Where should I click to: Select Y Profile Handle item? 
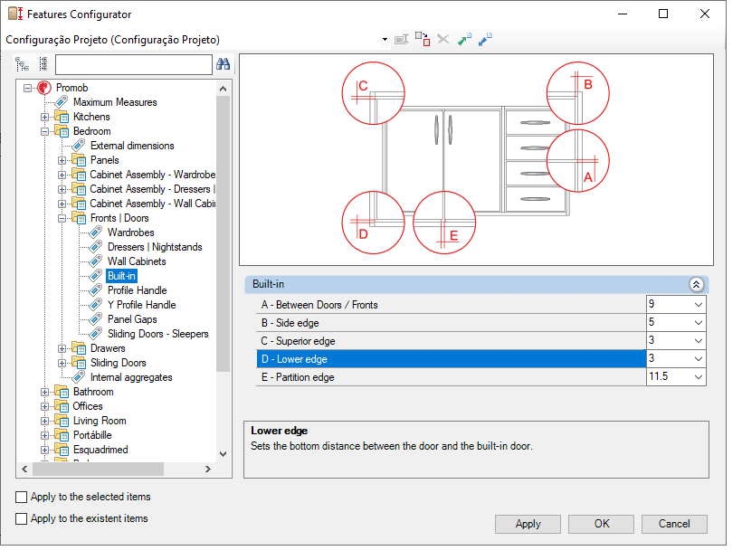pyautogui.click(x=141, y=305)
